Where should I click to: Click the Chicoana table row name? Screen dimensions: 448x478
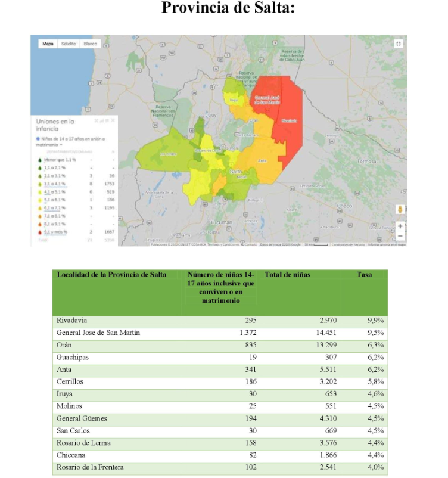tap(71, 455)
